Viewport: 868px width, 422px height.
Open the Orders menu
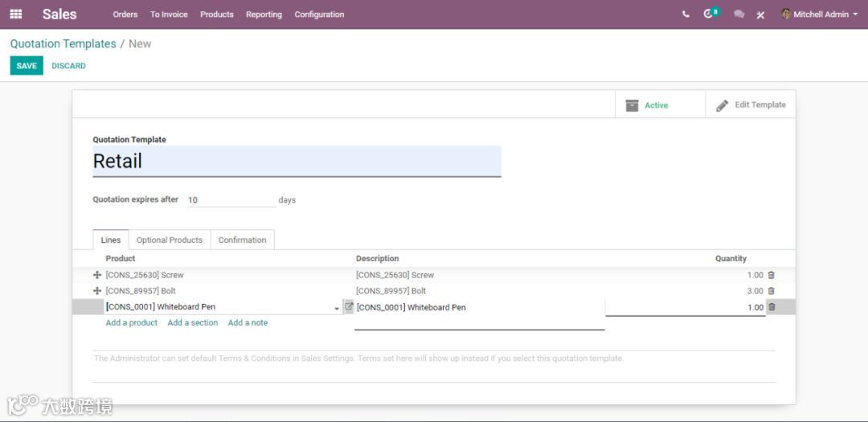coord(125,14)
